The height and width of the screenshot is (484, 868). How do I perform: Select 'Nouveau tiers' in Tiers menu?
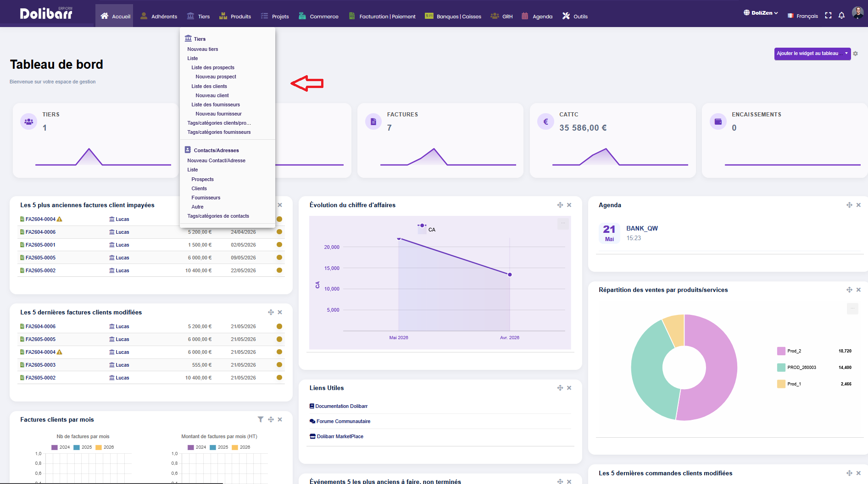203,49
